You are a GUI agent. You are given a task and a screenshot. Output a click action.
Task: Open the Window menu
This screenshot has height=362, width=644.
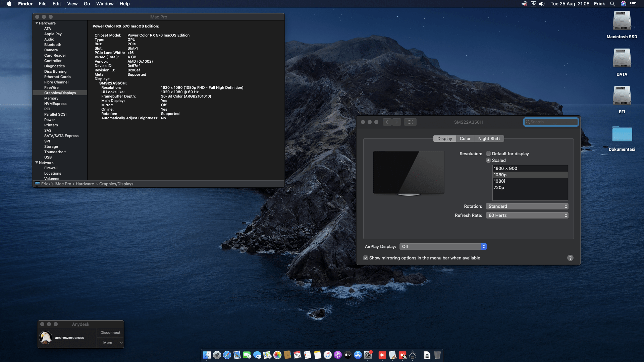[x=105, y=4]
